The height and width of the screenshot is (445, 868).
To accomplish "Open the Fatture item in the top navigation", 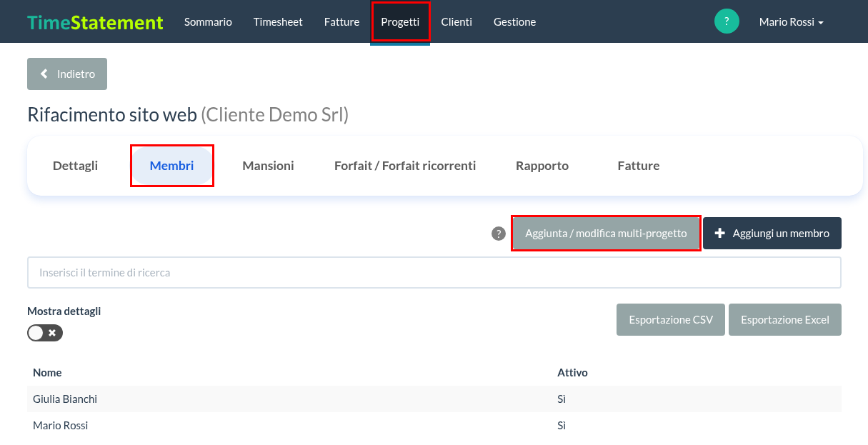I will (x=341, y=22).
